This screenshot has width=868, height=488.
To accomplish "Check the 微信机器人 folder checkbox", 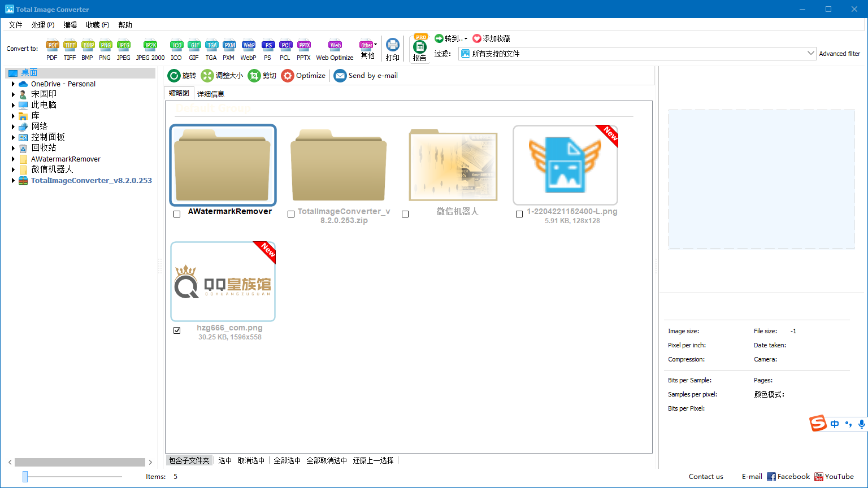I will tap(405, 214).
